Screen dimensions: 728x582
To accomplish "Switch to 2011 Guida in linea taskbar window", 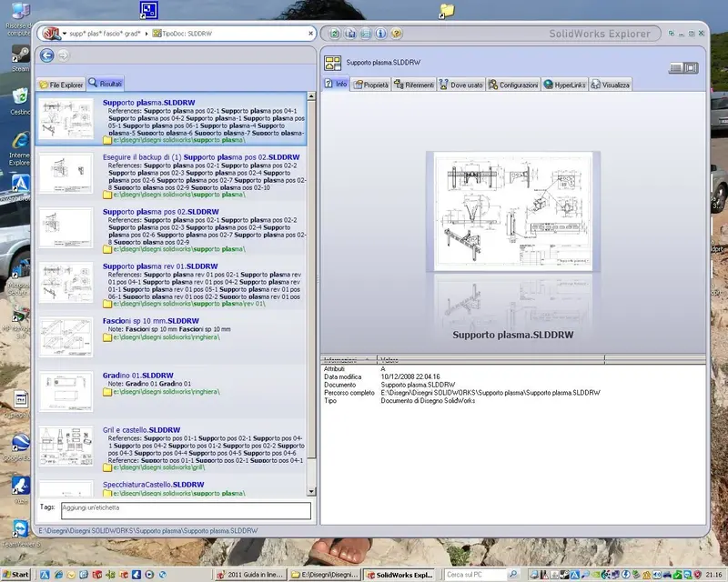I will [250, 575].
